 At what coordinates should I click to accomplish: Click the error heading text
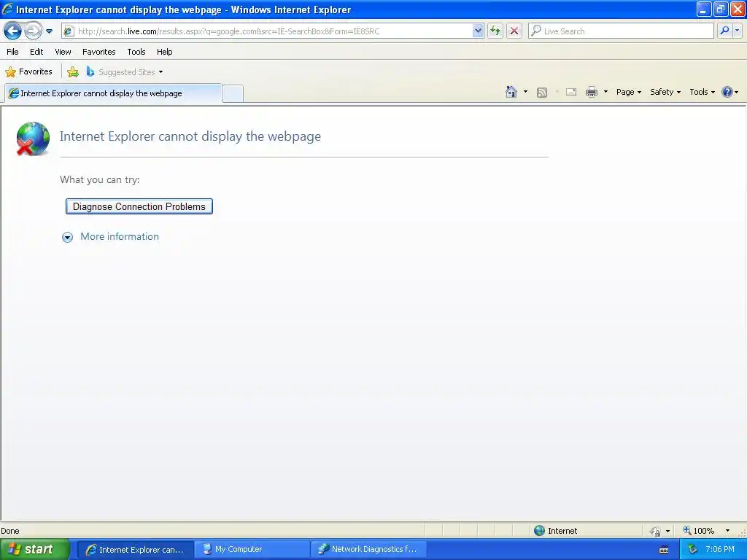190,136
